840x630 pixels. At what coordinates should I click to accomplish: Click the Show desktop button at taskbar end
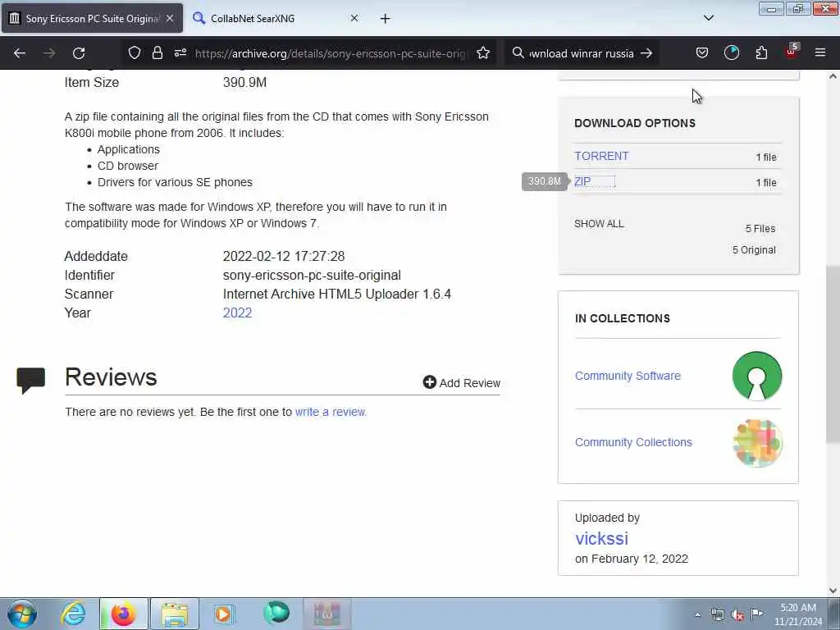[835, 614]
